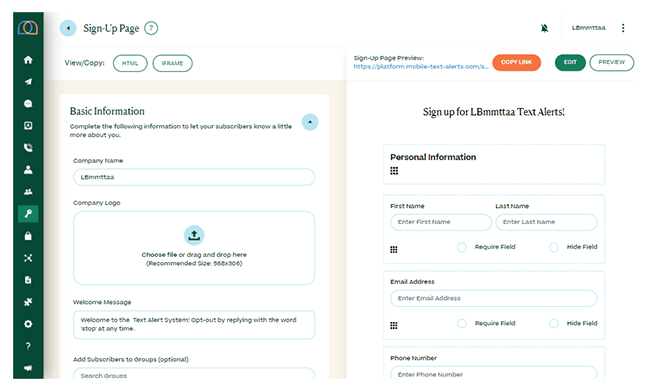Click the Enter Phone Number field
The height and width of the screenshot is (391, 649).
point(493,372)
